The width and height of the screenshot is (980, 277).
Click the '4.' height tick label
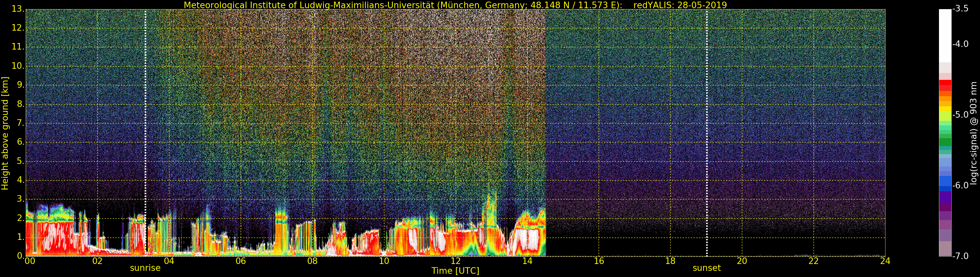point(20,180)
